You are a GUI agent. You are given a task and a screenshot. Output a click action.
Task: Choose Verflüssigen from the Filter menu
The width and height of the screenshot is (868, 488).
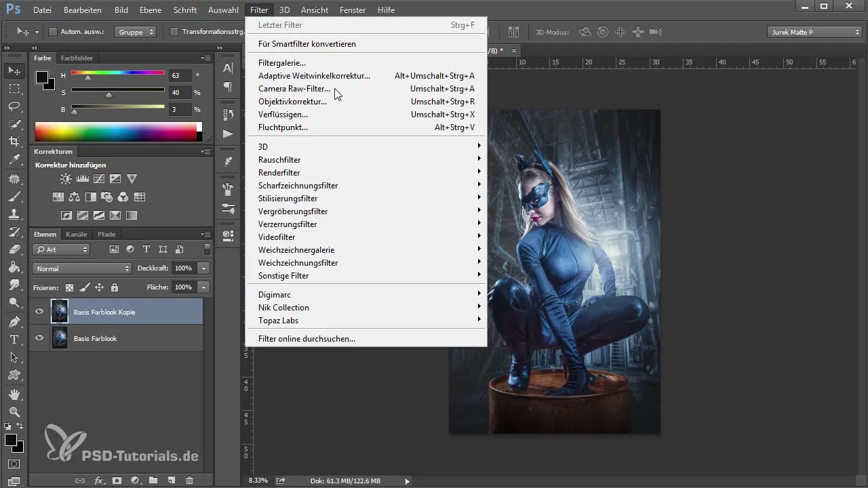point(366,115)
